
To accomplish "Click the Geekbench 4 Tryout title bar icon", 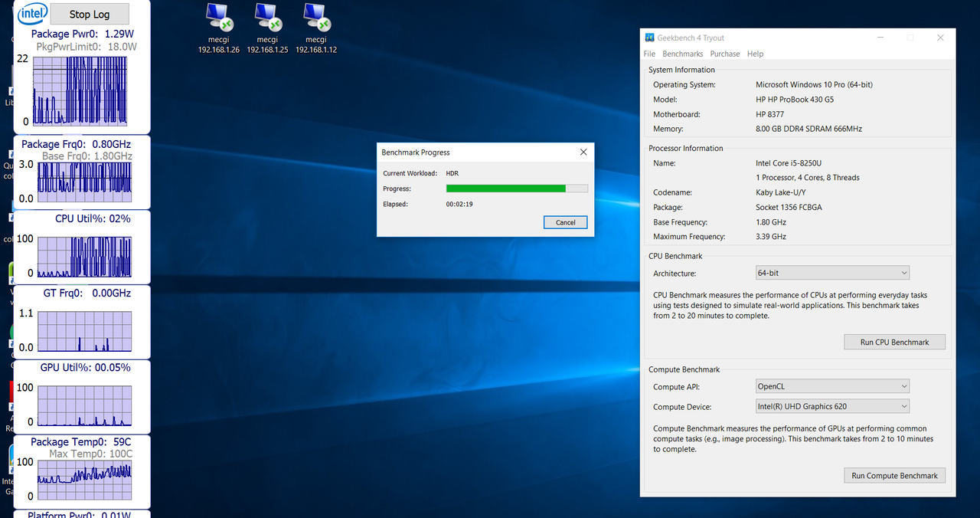I will click(x=650, y=38).
